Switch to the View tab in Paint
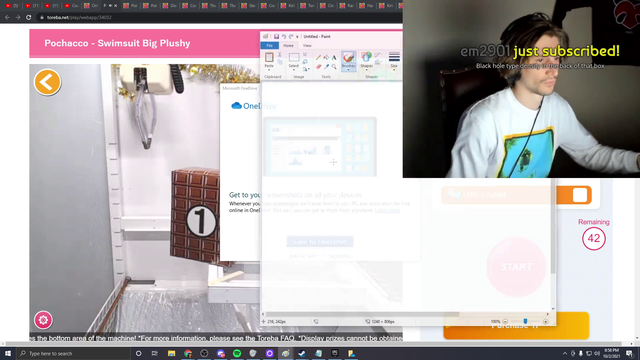This screenshot has height=360, width=640. point(307,45)
